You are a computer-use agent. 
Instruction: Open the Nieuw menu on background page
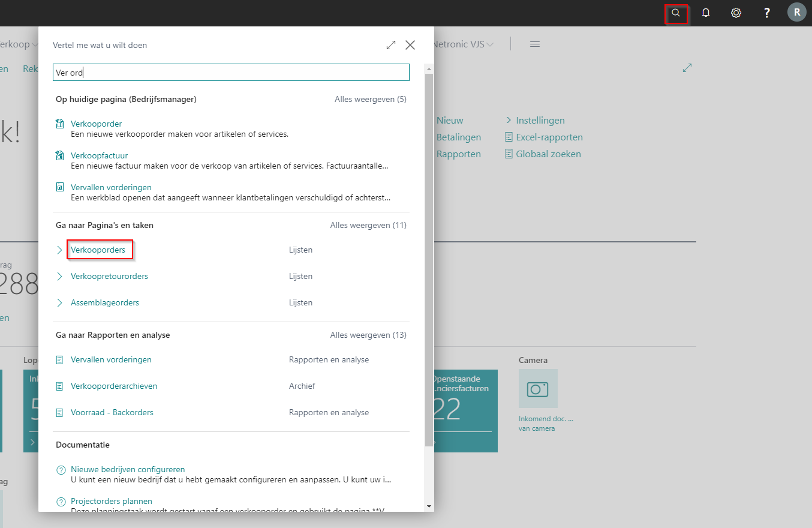click(x=450, y=121)
